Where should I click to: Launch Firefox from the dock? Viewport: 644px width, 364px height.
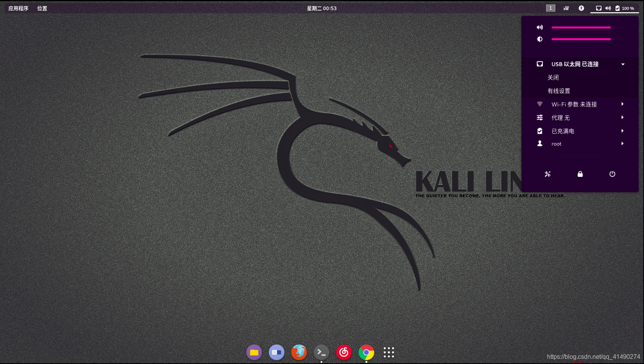click(299, 352)
